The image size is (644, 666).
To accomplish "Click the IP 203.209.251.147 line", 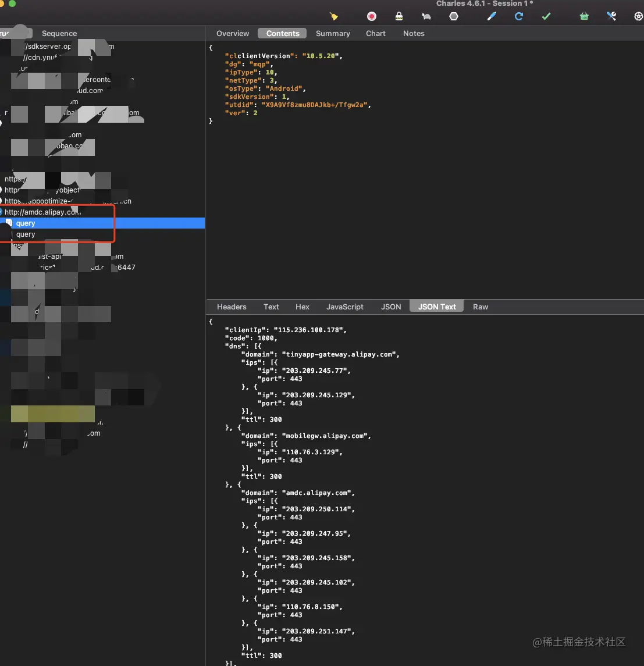I will click(x=306, y=631).
